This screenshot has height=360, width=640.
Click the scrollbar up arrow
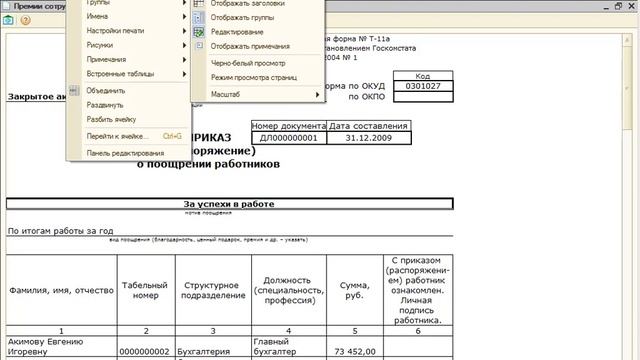click(627, 40)
